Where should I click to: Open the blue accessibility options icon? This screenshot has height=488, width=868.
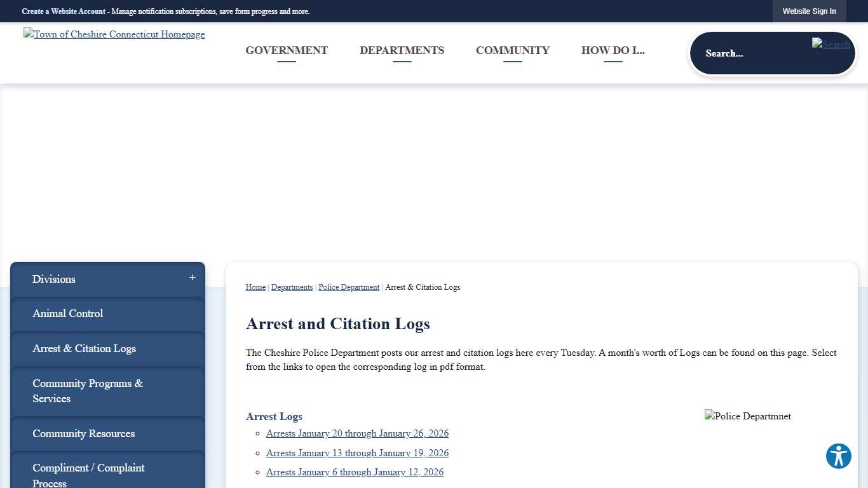838,456
